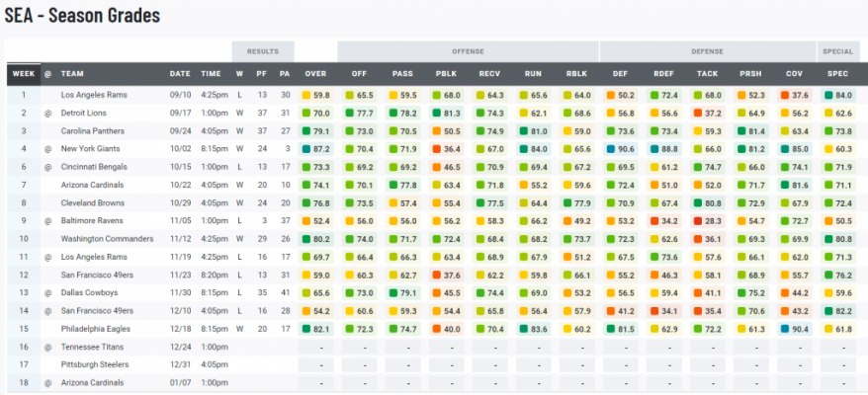Image resolution: width=868 pixels, height=395 pixels.
Task: Click the 87.2 overall grade for week 4
Action: [315, 149]
